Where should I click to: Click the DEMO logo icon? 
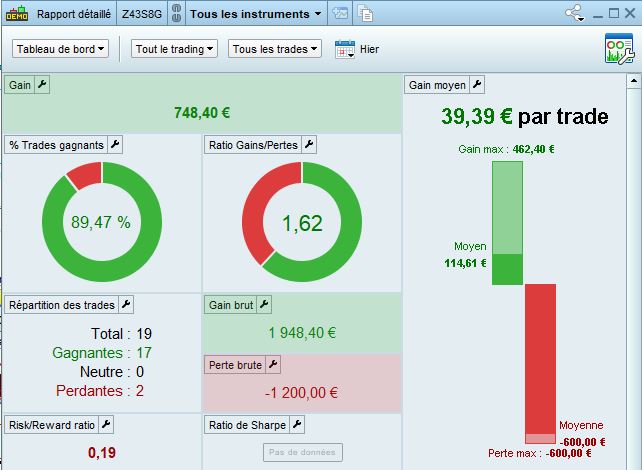[x=17, y=13]
